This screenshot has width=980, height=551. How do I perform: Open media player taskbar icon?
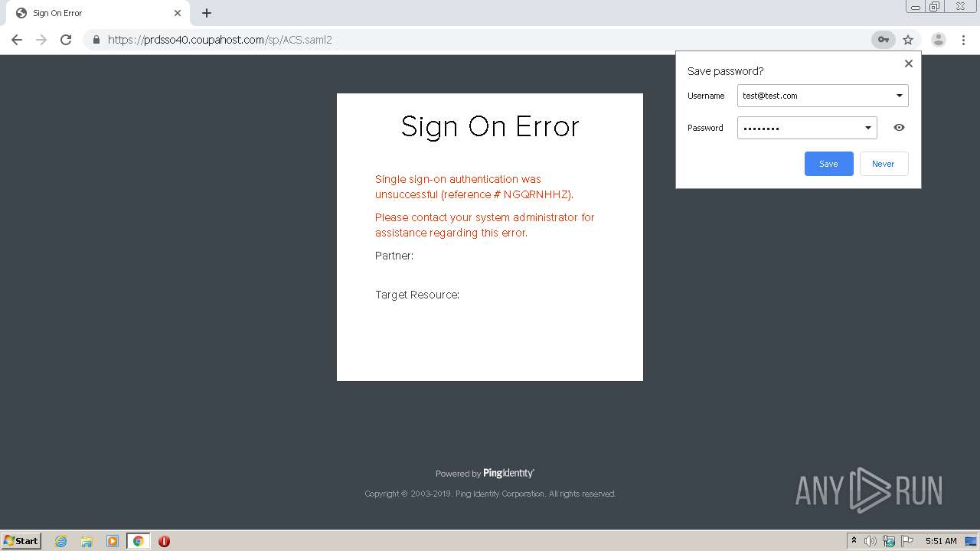(x=113, y=541)
